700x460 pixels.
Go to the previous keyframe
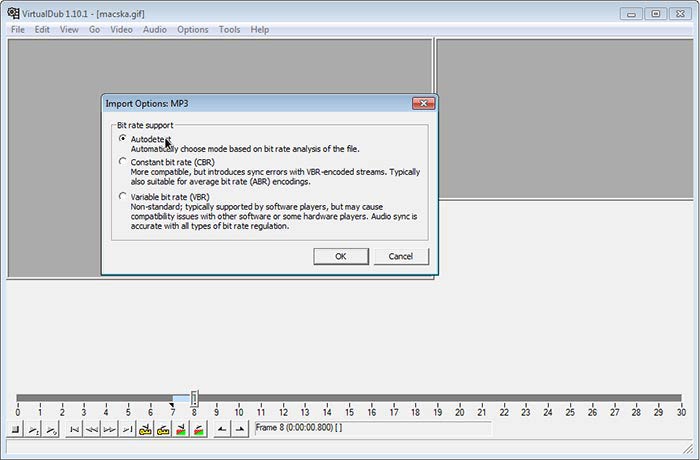[x=145, y=429]
